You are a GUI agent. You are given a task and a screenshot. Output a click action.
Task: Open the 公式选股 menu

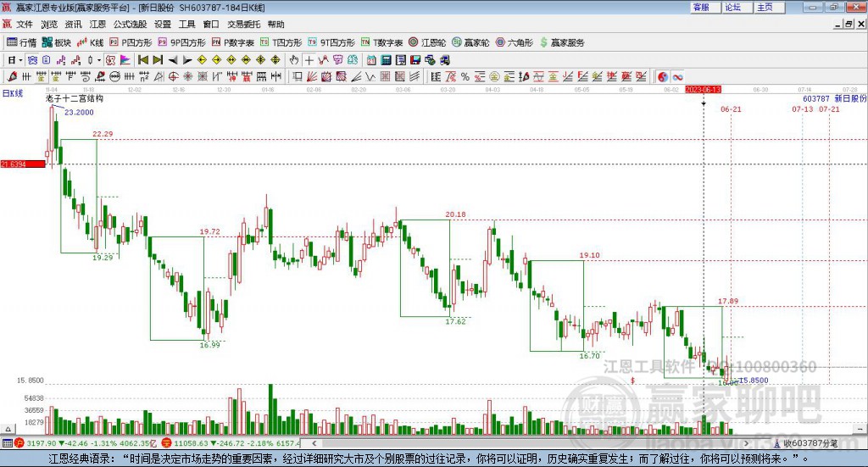130,25
